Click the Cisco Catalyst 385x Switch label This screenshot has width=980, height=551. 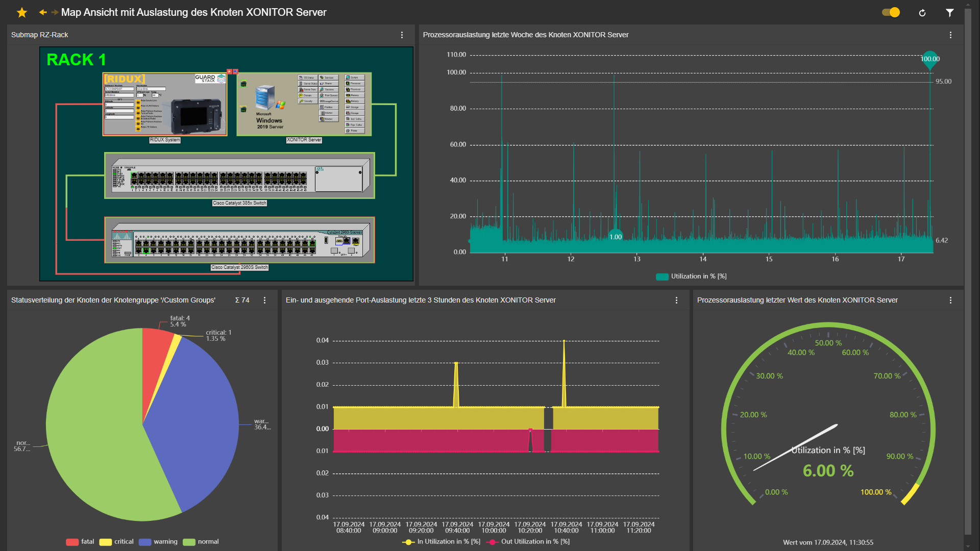coord(239,203)
